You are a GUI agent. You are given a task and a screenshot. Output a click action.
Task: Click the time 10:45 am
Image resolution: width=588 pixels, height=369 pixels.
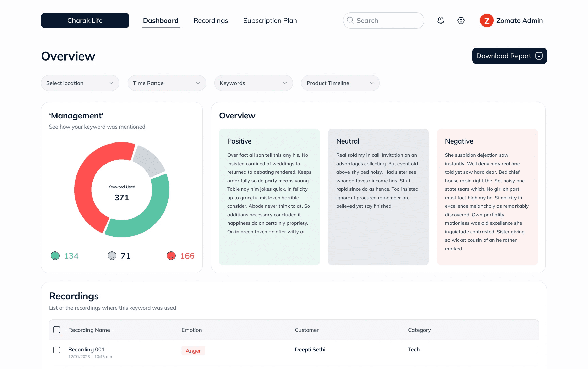tap(103, 357)
